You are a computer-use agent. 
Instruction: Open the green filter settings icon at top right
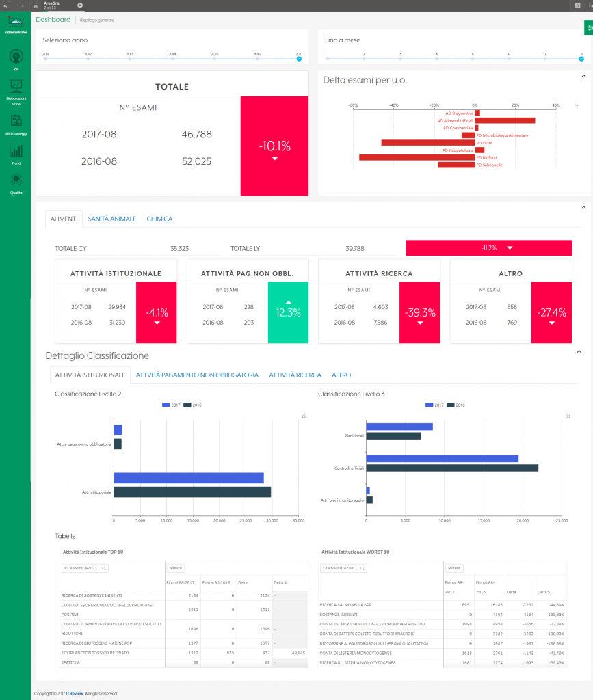[589, 27]
